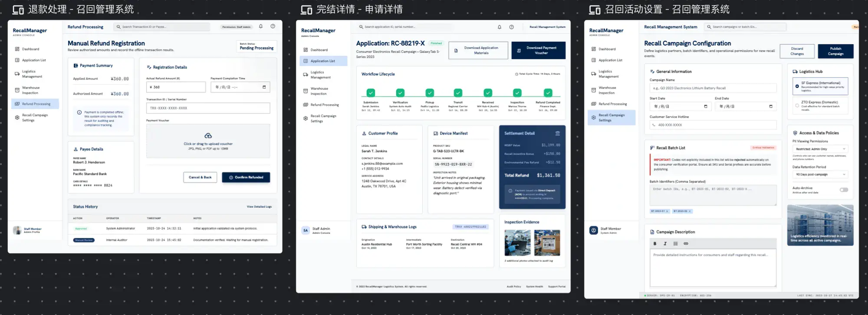Select Application List in the application detail sidebar

tap(323, 61)
